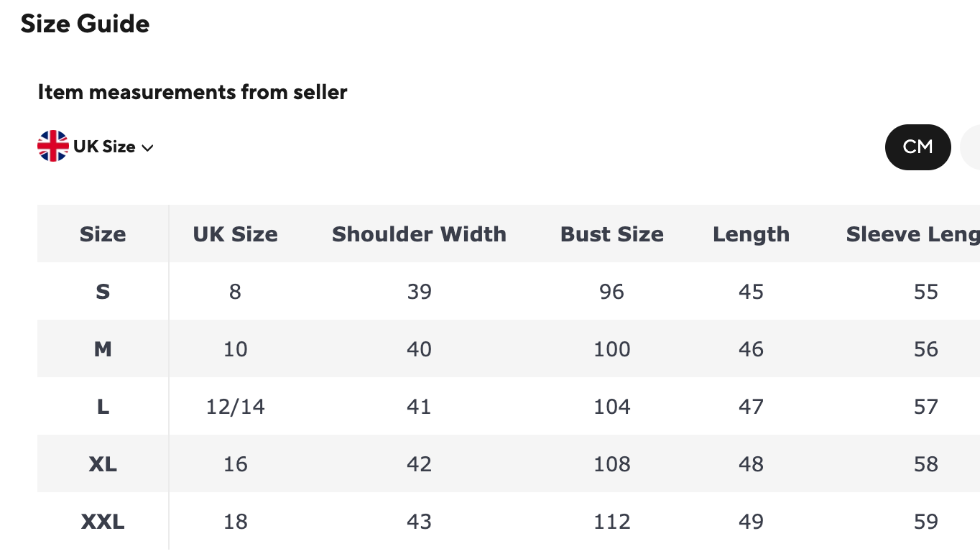Click the 12/14 UK size cell
Image resolution: width=980 pixels, height=559 pixels.
(235, 407)
